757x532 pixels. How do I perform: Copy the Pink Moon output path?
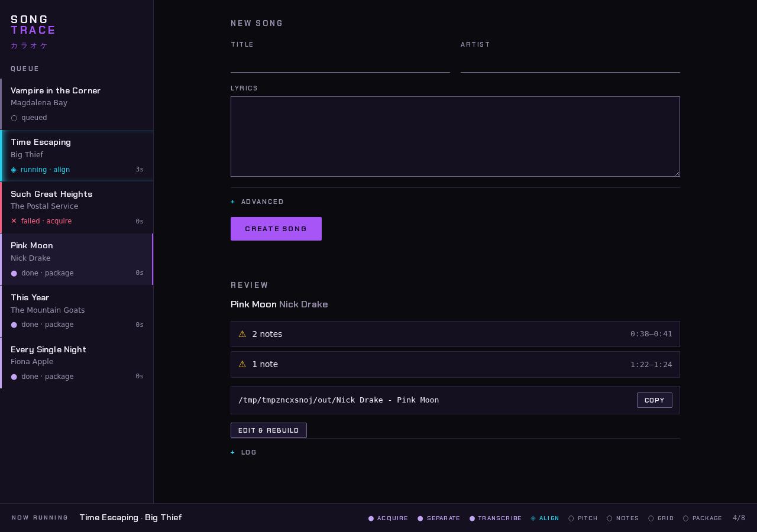coord(655,400)
